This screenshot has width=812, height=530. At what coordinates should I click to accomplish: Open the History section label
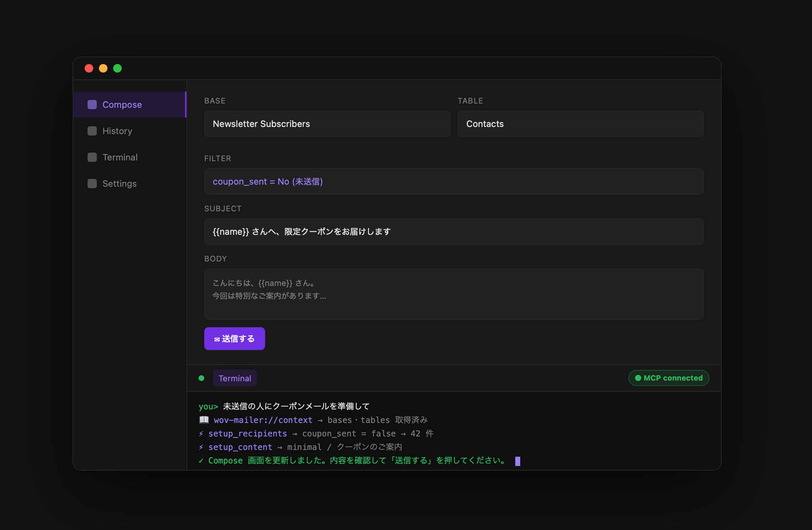click(117, 131)
